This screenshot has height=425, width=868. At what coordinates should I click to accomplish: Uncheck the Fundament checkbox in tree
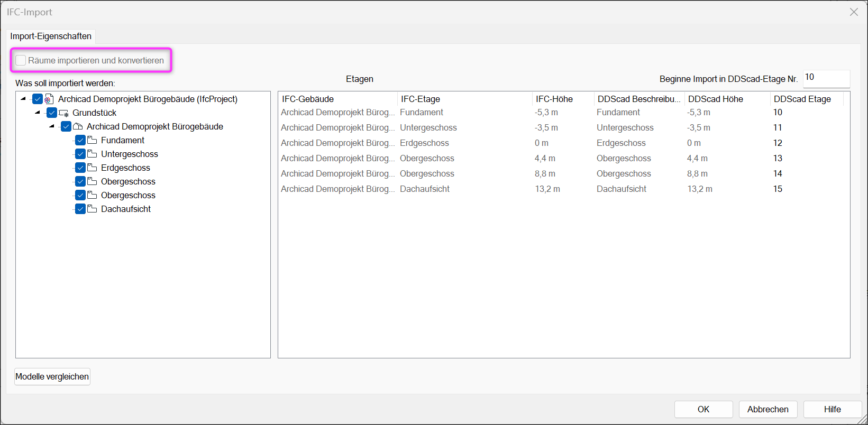[x=80, y=140]
